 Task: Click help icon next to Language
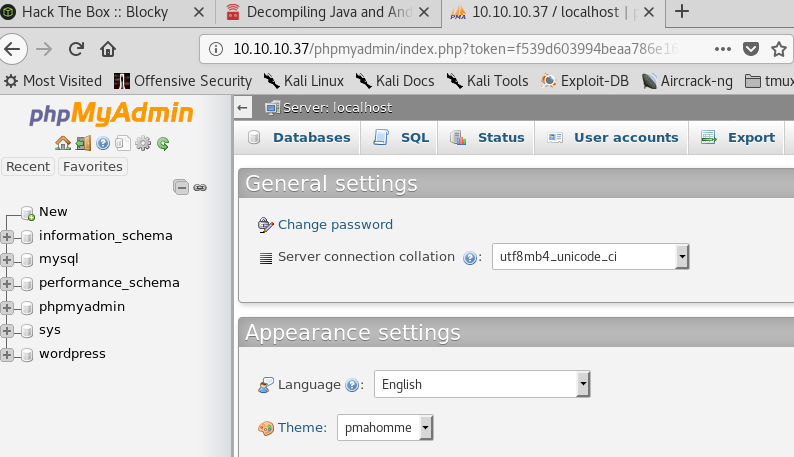point(352,385)
